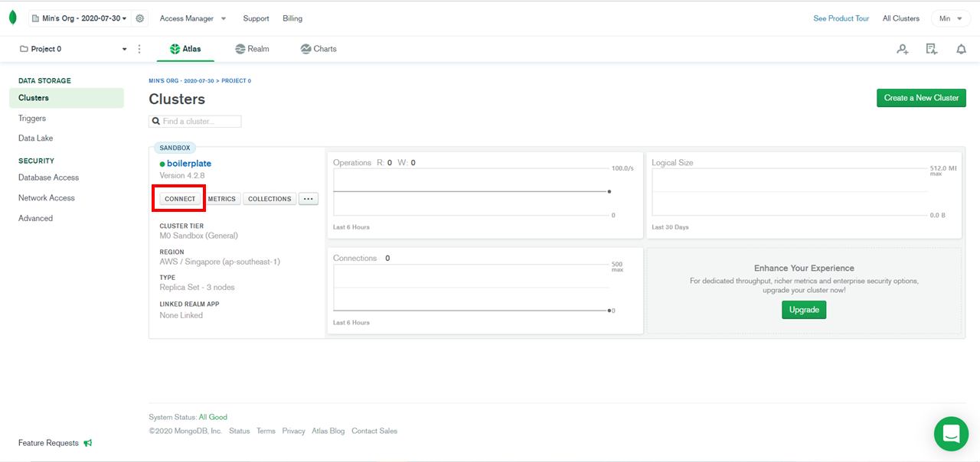
Task: Expand the Access Manager menu
Action: click(193, 18)
